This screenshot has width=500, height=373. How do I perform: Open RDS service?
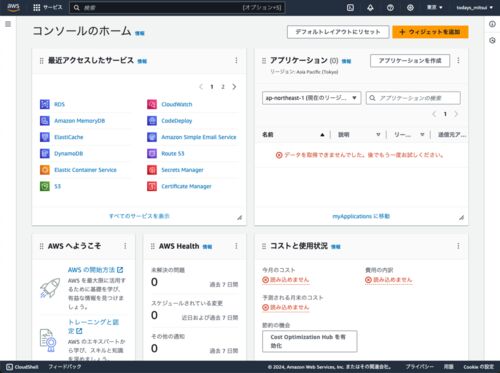pos(59,104)
